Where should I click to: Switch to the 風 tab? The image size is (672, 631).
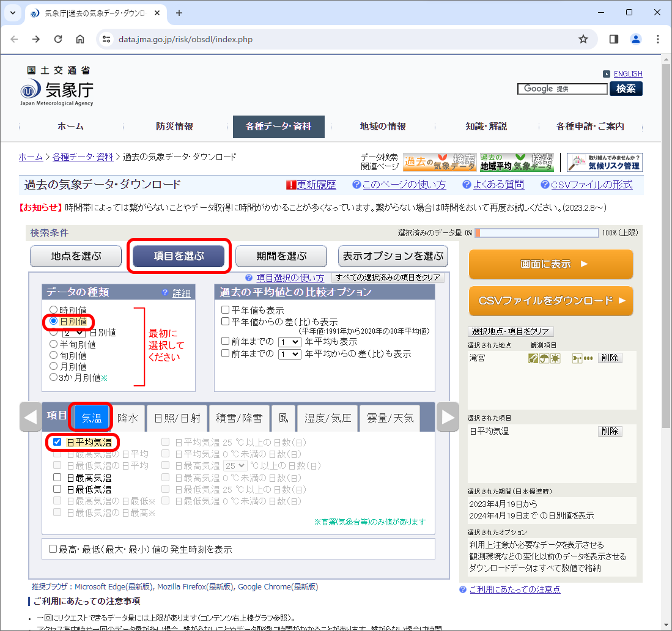click(283, 418)
